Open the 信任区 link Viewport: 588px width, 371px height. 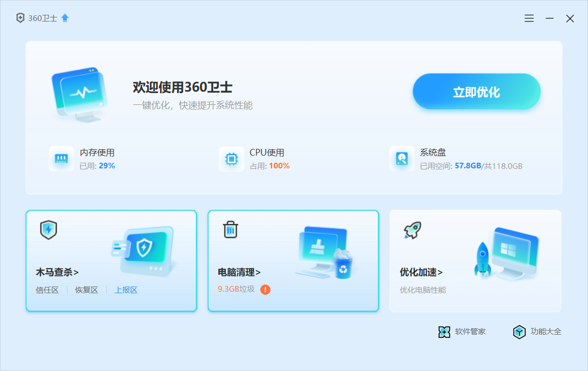[x=47, y=289]
